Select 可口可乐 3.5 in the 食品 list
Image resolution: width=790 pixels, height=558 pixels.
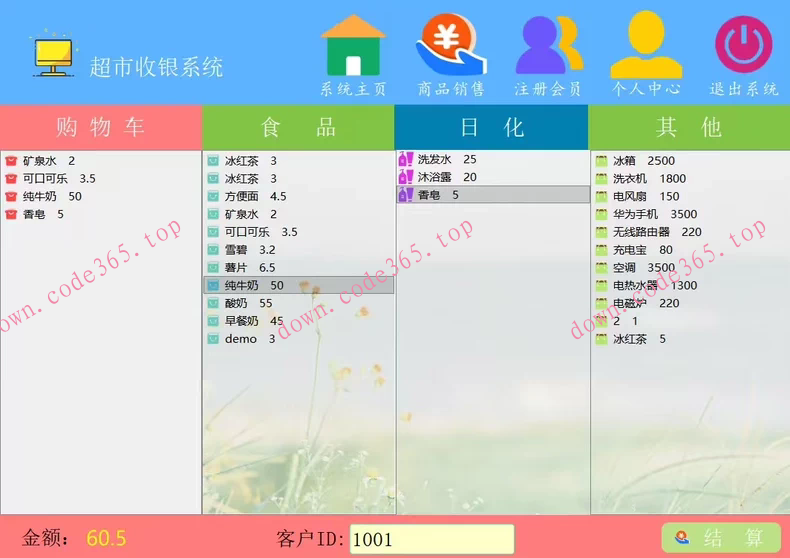click(298, 232)
